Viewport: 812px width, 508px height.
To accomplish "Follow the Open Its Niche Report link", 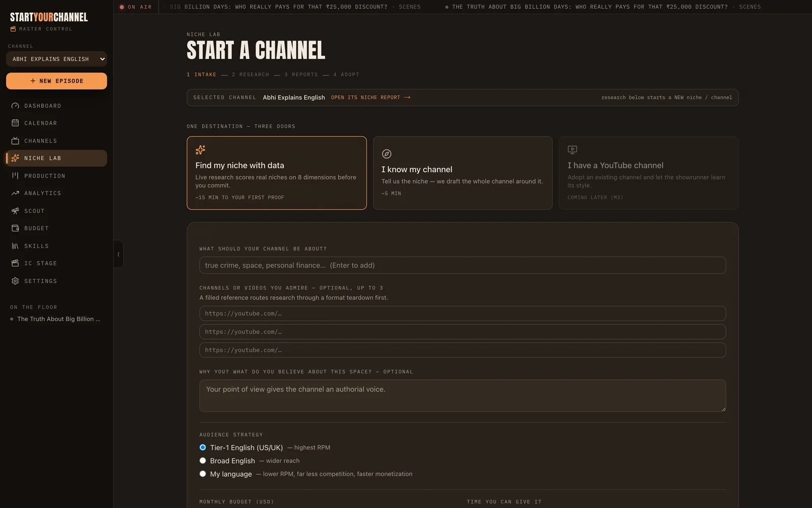I will (370, 98).
